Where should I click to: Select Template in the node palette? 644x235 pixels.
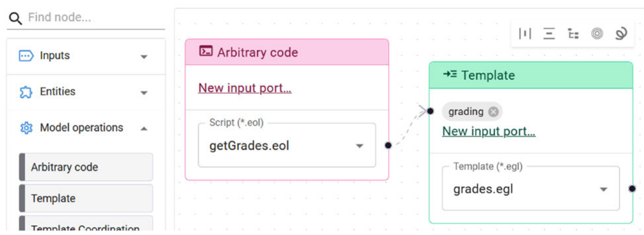pos(86,198)
